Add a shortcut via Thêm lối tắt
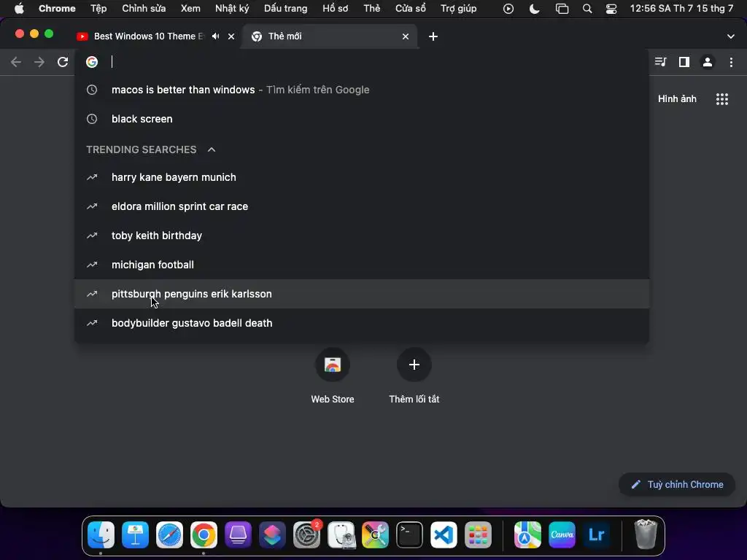This screenshot has width=747, height=560. pos(414,376)
